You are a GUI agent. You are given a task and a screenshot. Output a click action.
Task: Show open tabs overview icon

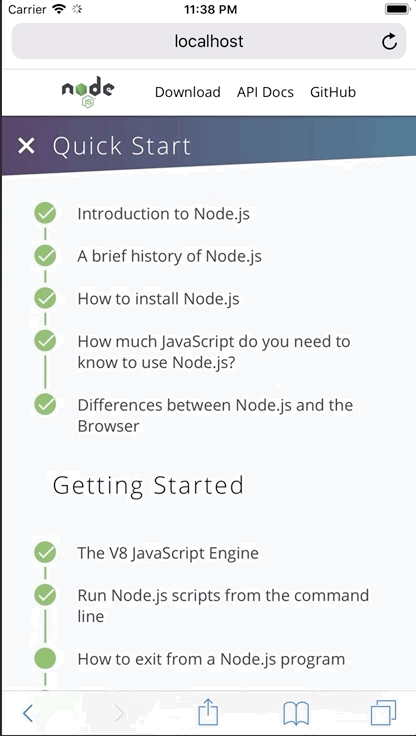click(383, 713)
